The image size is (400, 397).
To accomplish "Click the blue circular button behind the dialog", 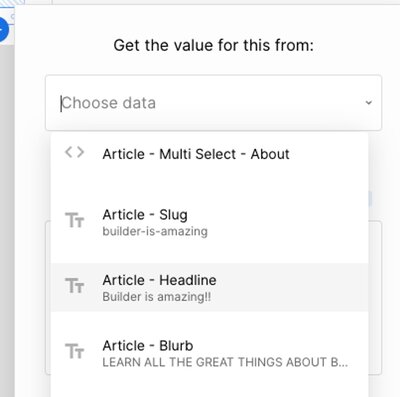I will [x=4, y=30].
